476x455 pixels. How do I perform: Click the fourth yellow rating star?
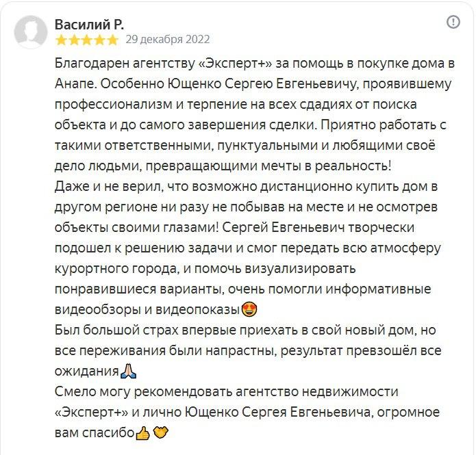pyautogui.click(x=99, y=40)
